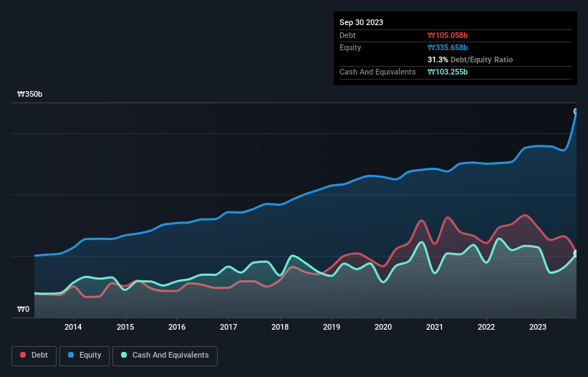
Task: Click the teal Cash legend dot
Action: coord(124,355)
